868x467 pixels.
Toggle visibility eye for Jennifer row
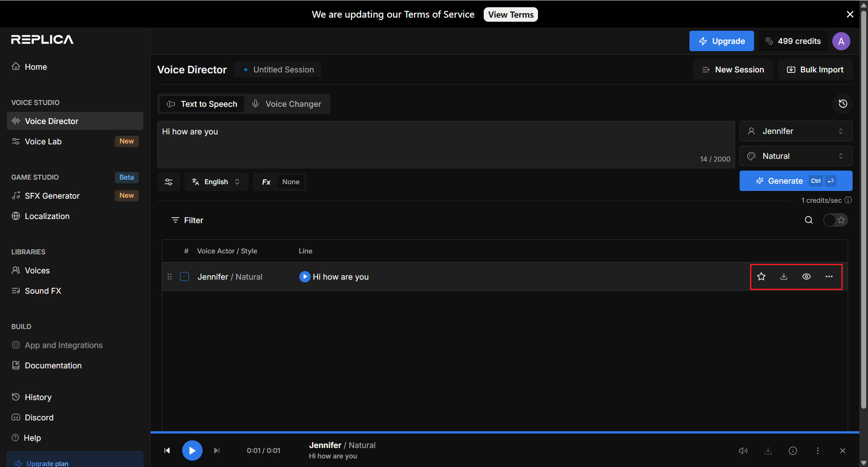[807, 276]
